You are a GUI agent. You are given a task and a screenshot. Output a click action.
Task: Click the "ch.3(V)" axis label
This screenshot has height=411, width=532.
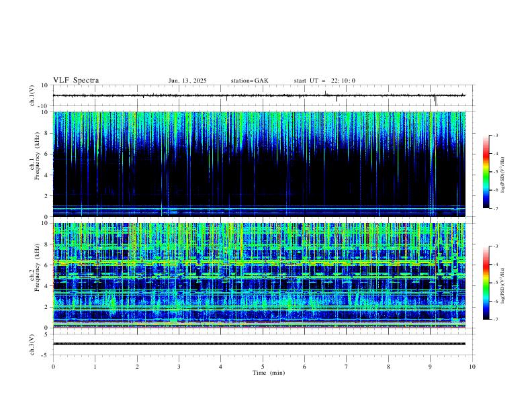[x=32, y=345]
